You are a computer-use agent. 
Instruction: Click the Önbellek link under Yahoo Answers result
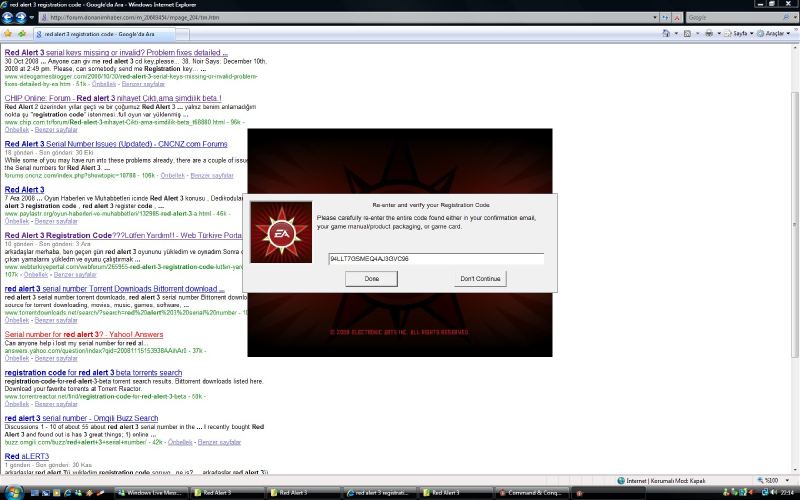pos(17,359)
